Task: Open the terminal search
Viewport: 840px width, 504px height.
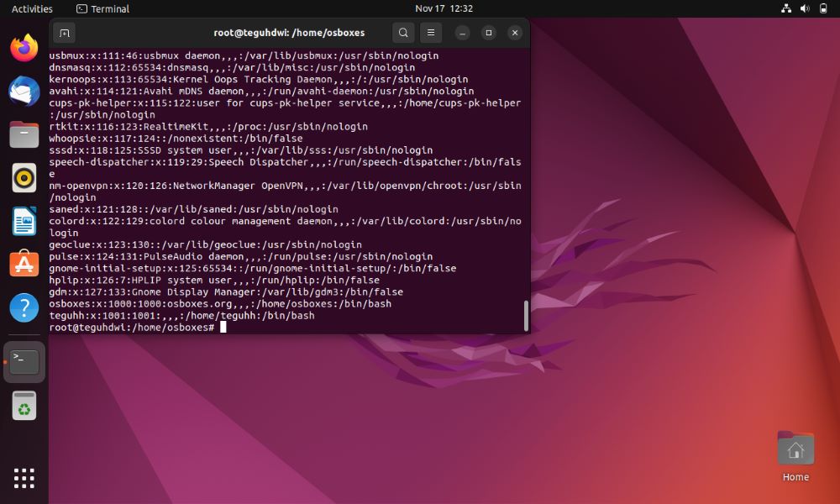Action: (403, 33)
